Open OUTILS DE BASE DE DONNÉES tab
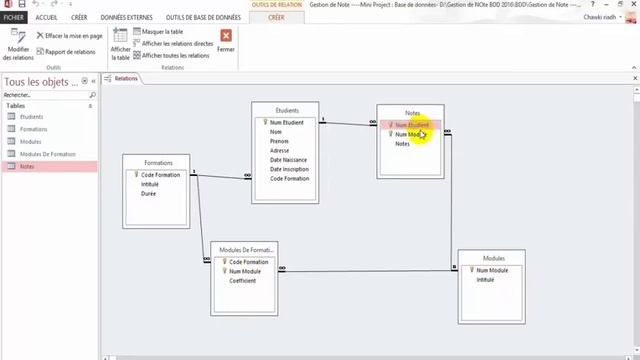Image resolution: width=640 pixels, height=360 pixels. pos(203,18)
